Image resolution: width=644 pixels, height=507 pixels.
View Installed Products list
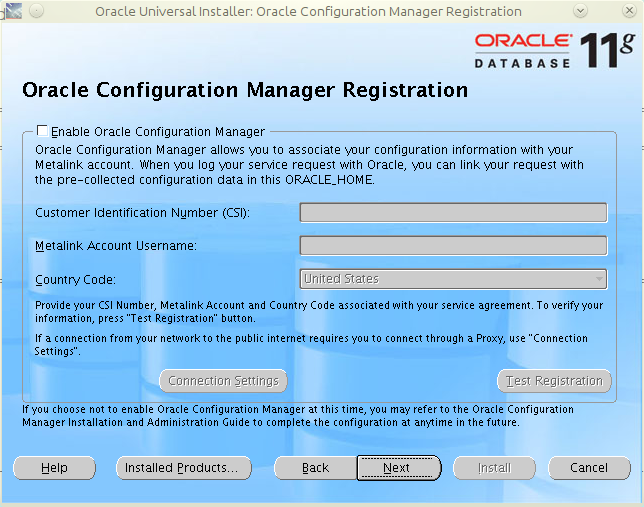[x=184, y=468]
